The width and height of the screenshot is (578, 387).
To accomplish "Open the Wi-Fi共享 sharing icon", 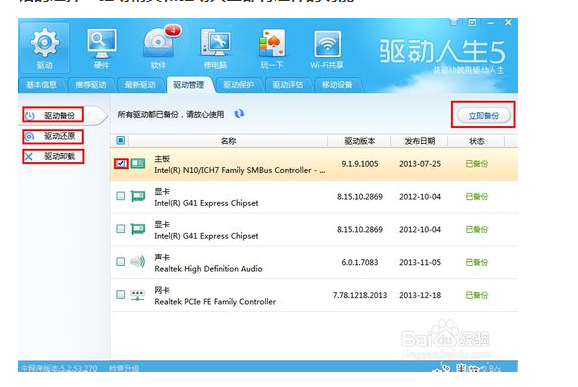I will pyautogui.click(x=327, y=48).
